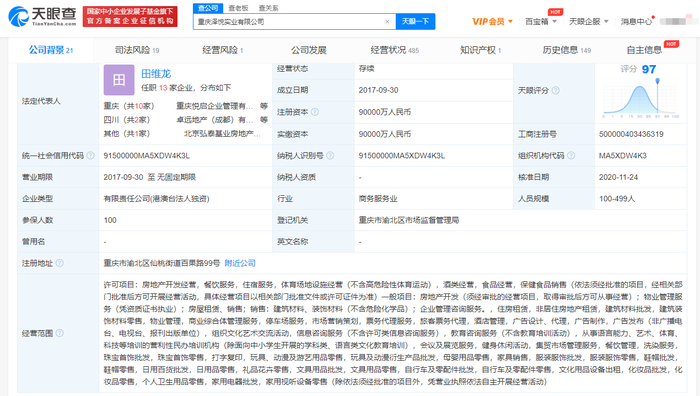Click the 组织机构代码 value MA5XDW4K3

[622, 155]
